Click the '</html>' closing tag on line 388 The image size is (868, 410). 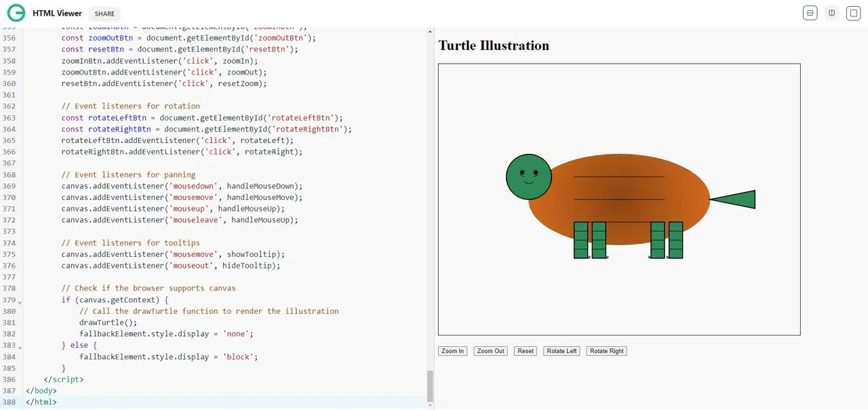pyautogui.click(x=41, y=402)
